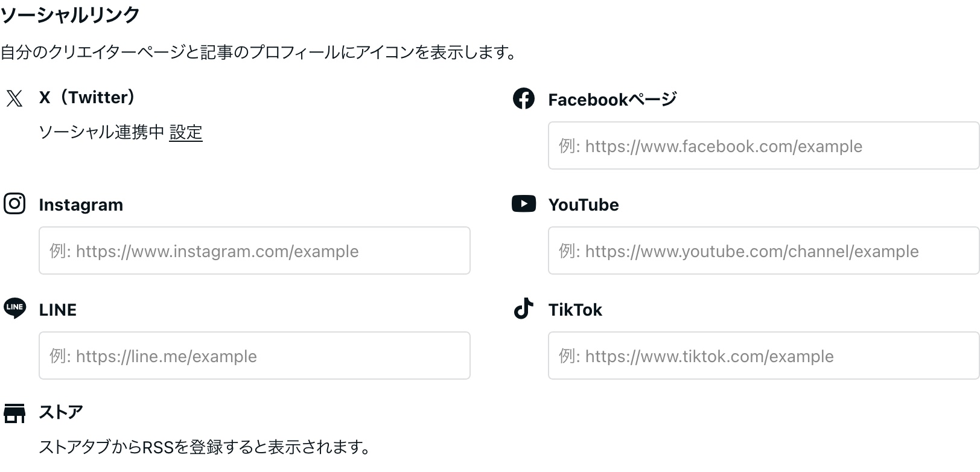
Task: Click the LINE speech bubble icon
Action: (x=14, y=308)
